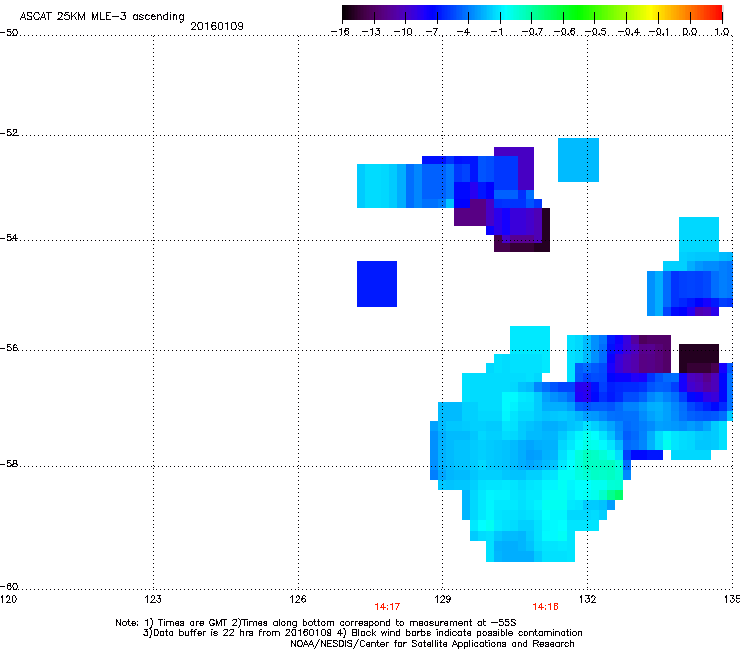Screen dimensions: 740x650
Task: Click the '-13' color bar label
Action: point(371,32)
